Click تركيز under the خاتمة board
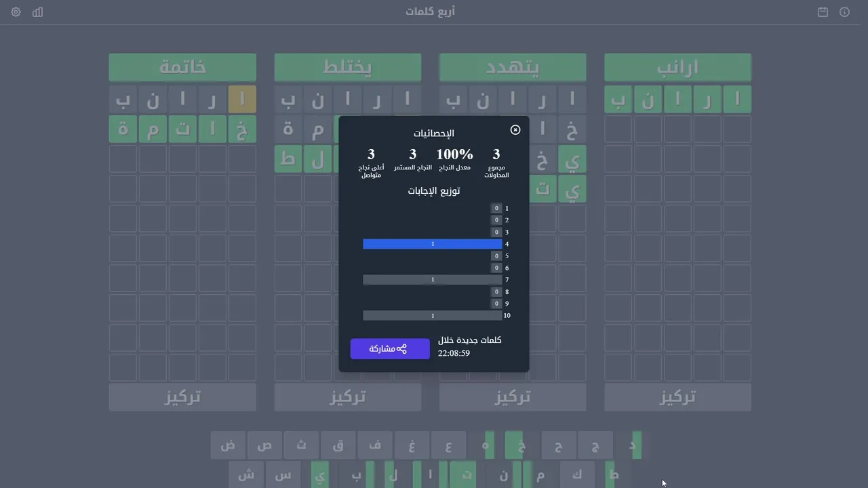Screen dimensions: 868x488 click(182, 397)
